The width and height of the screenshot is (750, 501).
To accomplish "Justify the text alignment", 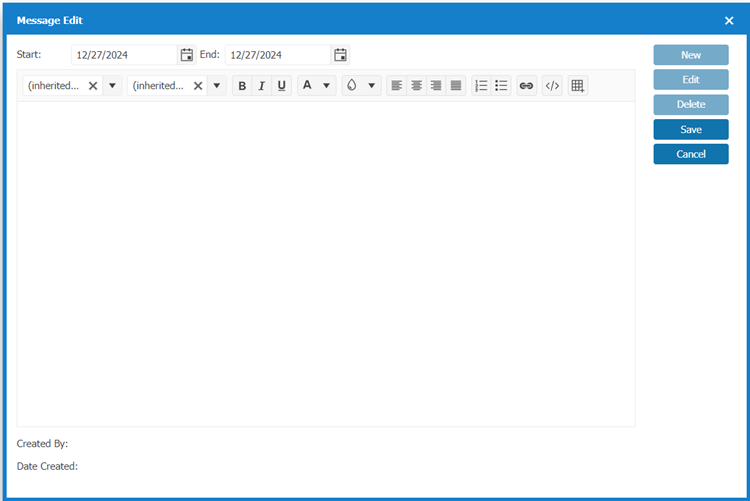I will coord(456,86).
